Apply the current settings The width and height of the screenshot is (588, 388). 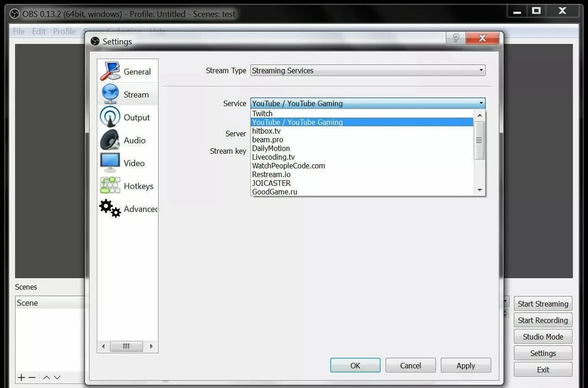pyautogui.click(x=466, y=365)
